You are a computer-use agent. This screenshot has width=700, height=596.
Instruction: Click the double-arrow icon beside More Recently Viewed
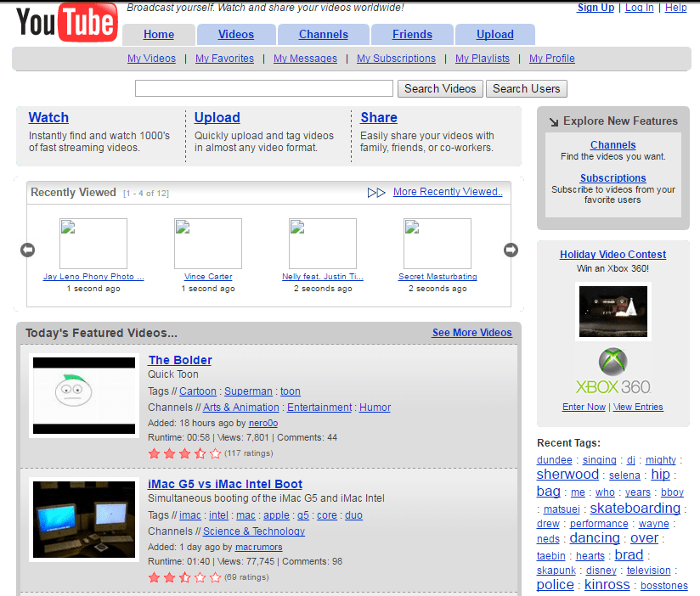tap(376, 193)
